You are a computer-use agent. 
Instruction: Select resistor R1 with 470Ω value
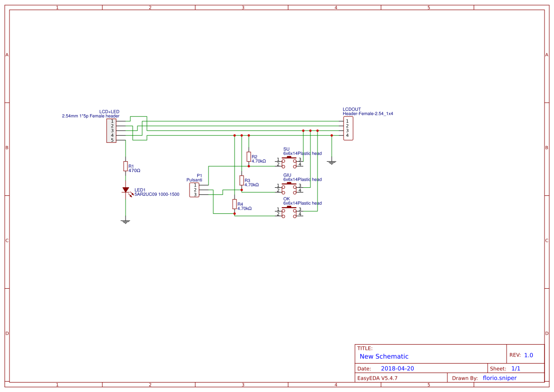[x=125, y=166]
